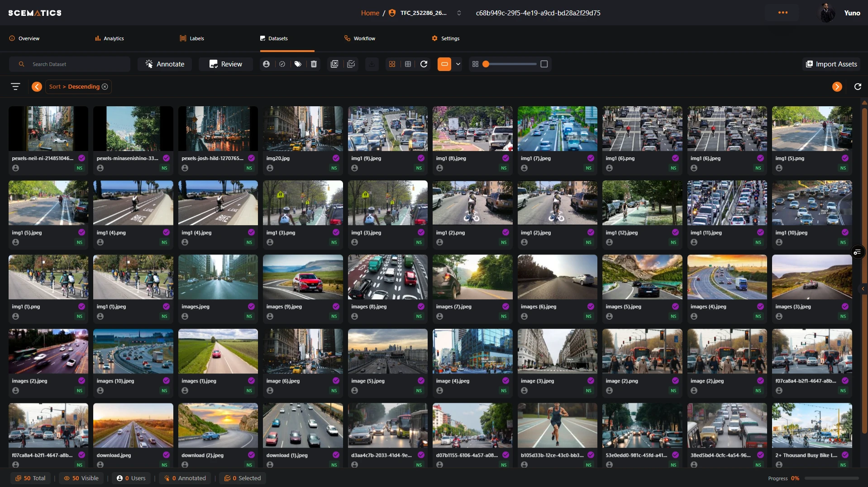
Task: Click the select all assets icon
Action: click(351, 64)
